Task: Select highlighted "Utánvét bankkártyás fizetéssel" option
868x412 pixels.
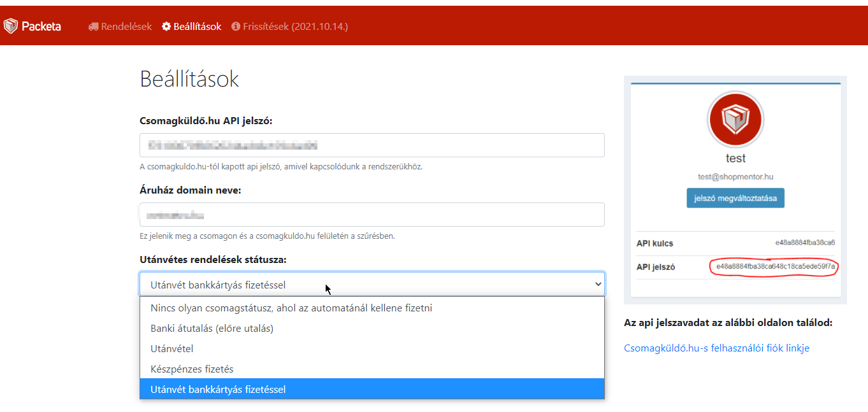Action: [x=372, y=389]
